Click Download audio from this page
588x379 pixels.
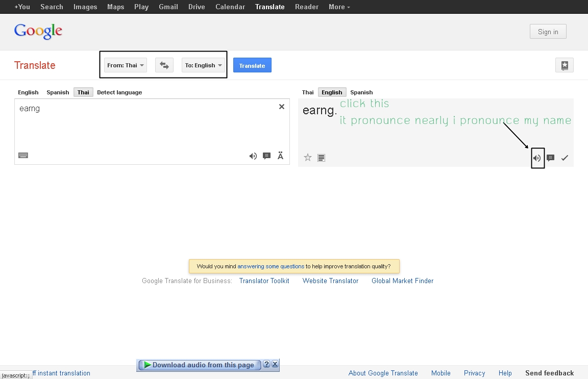pos(203,365)
